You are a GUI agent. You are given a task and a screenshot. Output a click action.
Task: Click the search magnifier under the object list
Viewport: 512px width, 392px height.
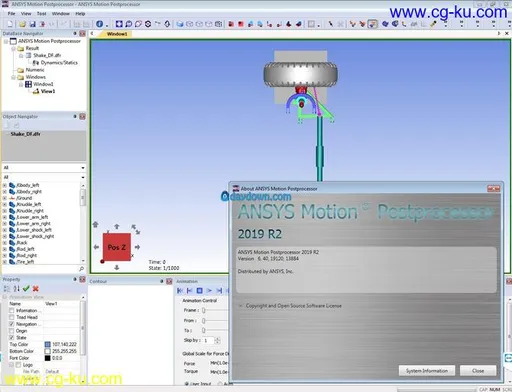(x=81, y=269)
